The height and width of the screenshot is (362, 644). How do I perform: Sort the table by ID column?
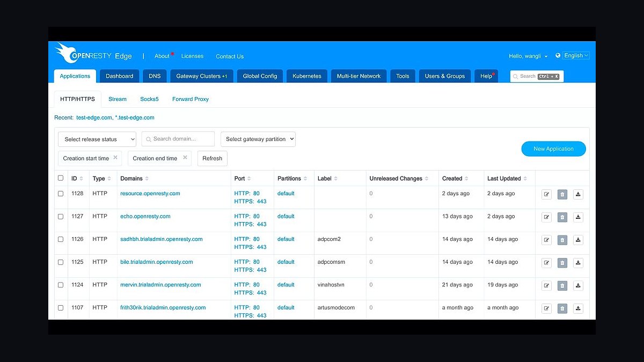81,179
